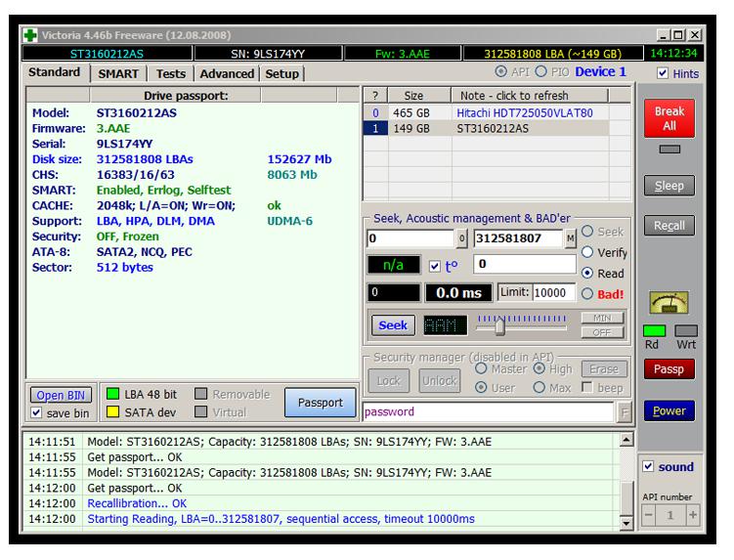Click the Device 1 label
The image size is (734, 560).
click(x=600, y=71)
